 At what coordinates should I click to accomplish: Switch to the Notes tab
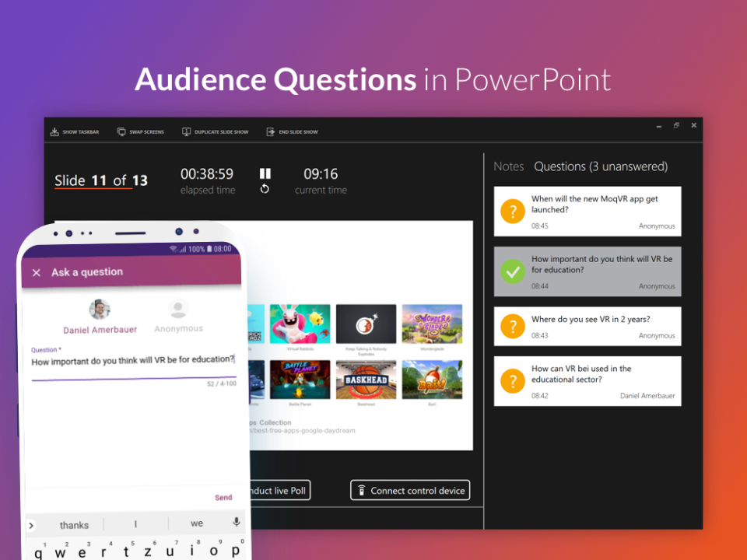tap(509, 166)
